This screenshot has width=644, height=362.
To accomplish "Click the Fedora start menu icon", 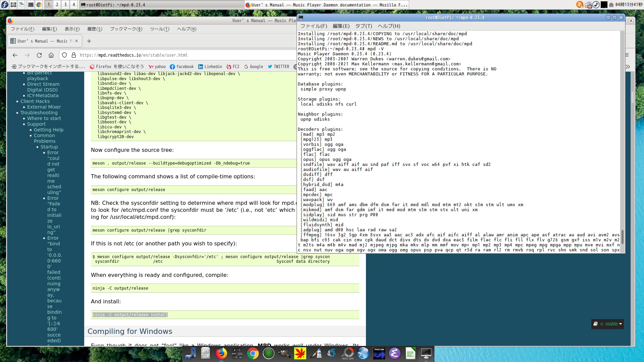I will pyautogui.click(x=4, y=4).
